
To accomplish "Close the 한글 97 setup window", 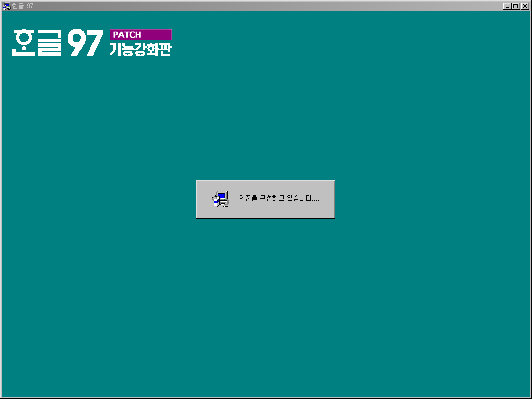I will click(525, 6).
